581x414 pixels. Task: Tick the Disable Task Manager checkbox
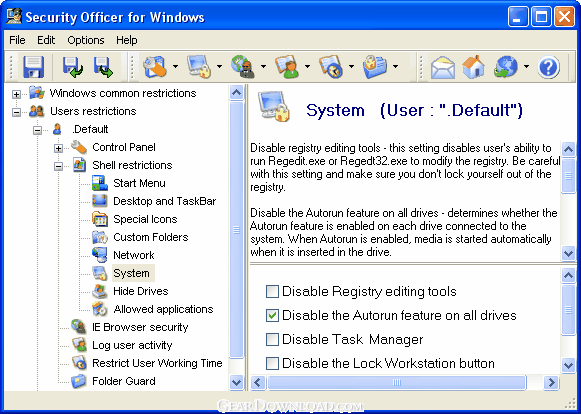coord(272,339)
